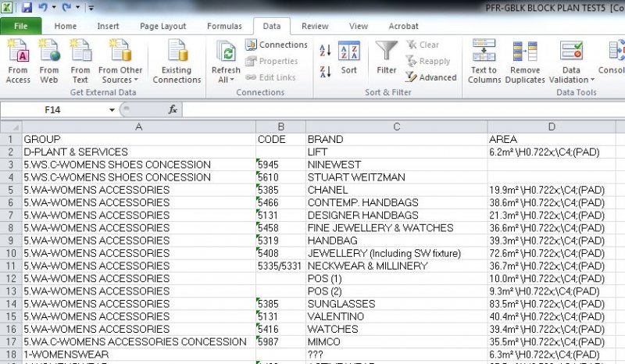Click the 83.5m² area cell

pos(552,304)
